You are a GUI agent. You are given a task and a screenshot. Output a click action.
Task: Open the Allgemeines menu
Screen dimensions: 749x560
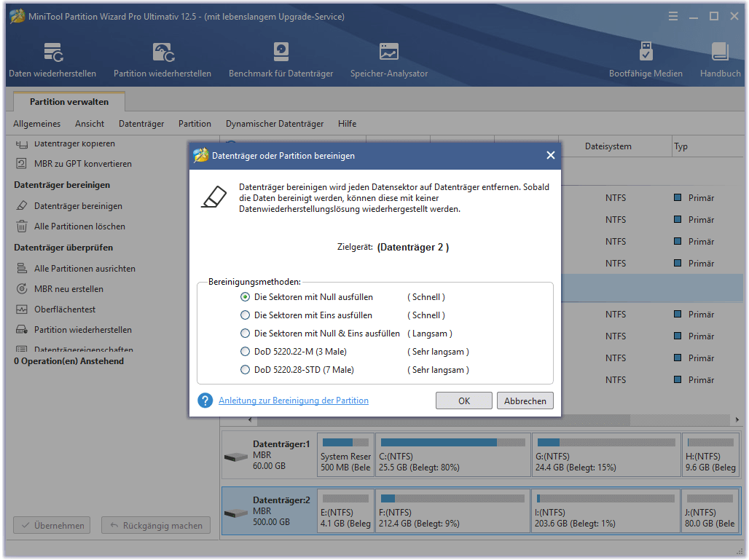click(x=36, y=124)
